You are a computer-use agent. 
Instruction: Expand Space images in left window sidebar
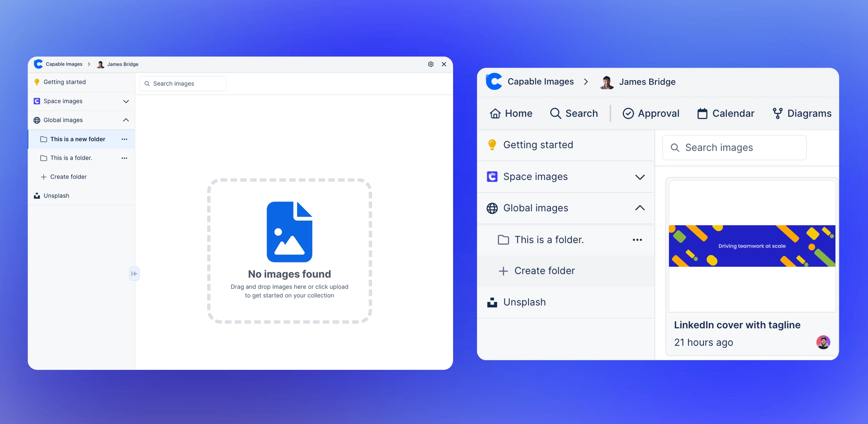(126, 101)
